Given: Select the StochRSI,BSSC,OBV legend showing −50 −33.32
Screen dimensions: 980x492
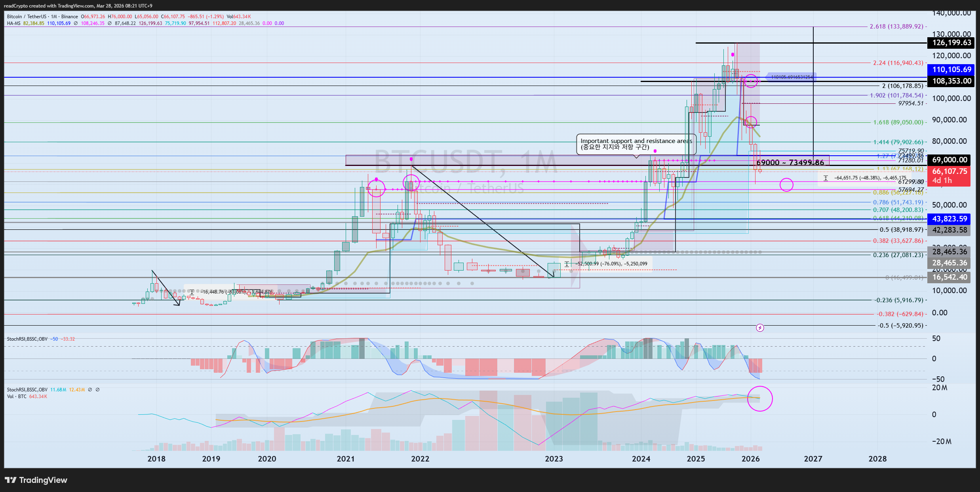Looking at the screenshot, I should coord(41,339).
